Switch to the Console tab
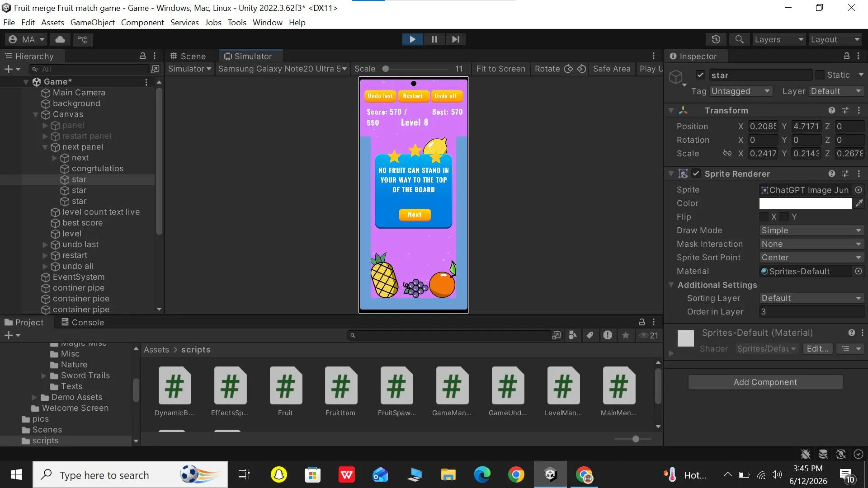 pyautogui.click(x=83, y=322)
